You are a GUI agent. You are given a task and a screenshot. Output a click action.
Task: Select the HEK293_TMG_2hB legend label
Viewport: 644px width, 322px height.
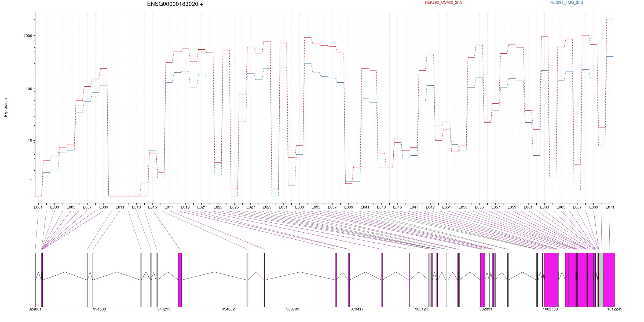click(566, 2)
